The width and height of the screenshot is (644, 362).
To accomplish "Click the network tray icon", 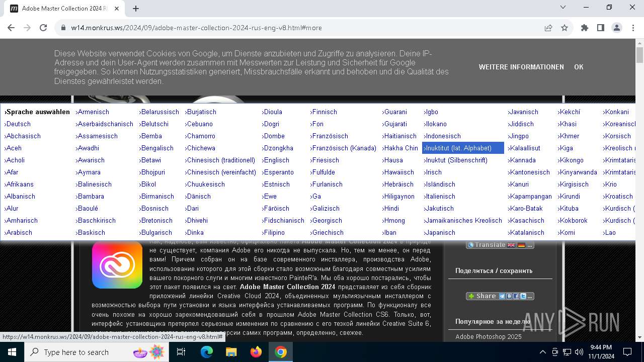I will click(567, 352).
